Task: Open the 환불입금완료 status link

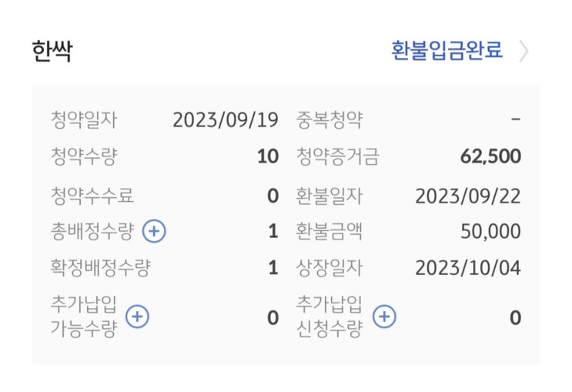Action: click(x=447, y=50)
